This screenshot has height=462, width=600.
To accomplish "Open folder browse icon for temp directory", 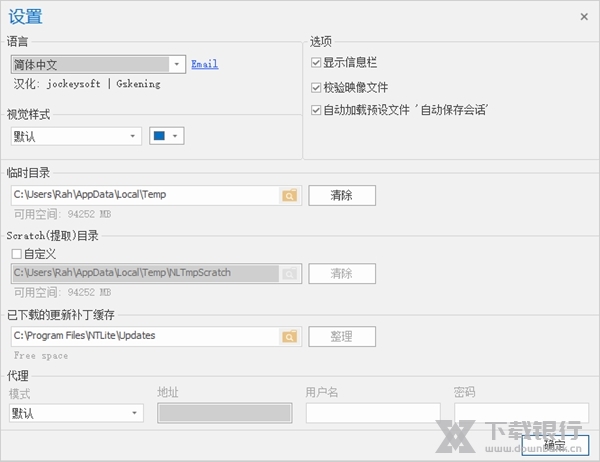I will click(x=290, y=195).
